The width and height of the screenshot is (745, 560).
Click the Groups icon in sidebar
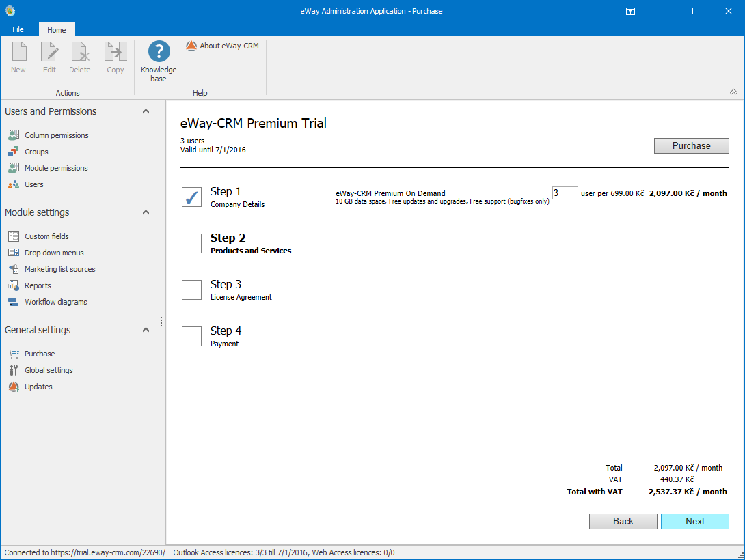click(x=14, y=152)
